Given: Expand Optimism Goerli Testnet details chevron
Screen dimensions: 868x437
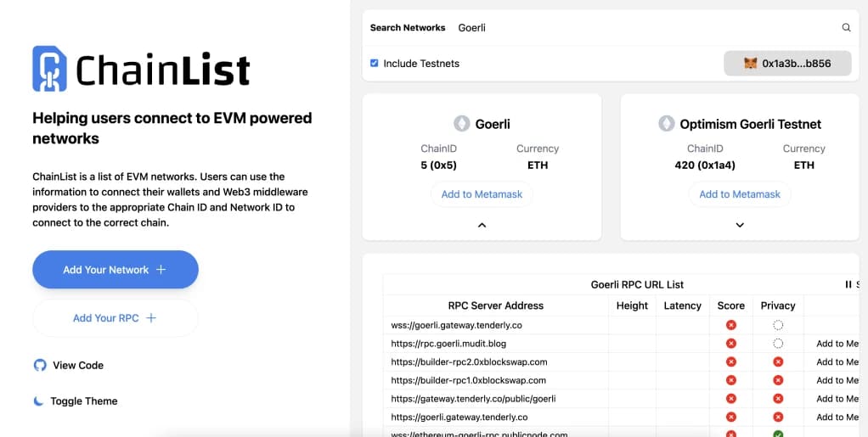Looking at the screenshot, I should [x=740, y=226].
